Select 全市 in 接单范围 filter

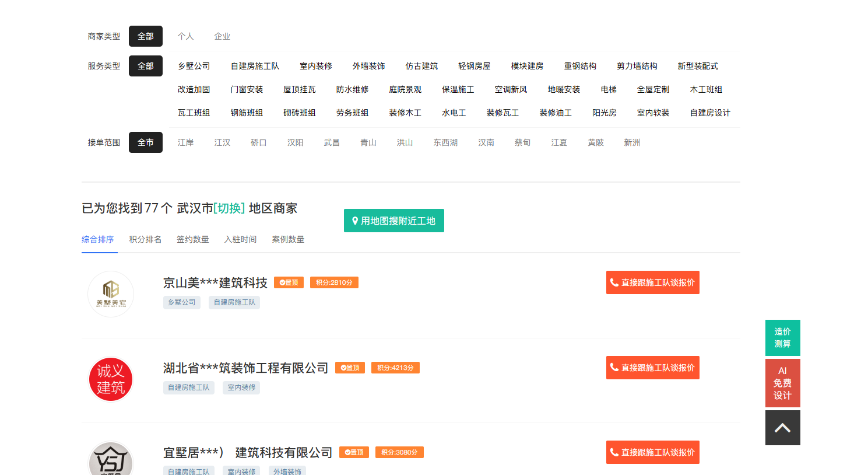click(146, 142)
